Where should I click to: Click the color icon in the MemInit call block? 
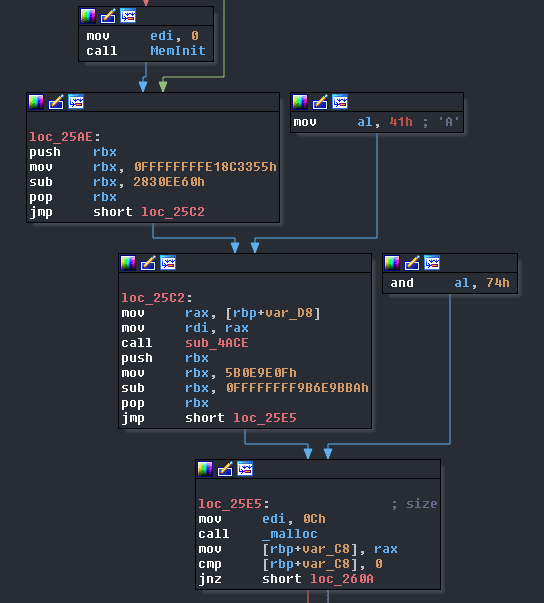click(88, 16)
